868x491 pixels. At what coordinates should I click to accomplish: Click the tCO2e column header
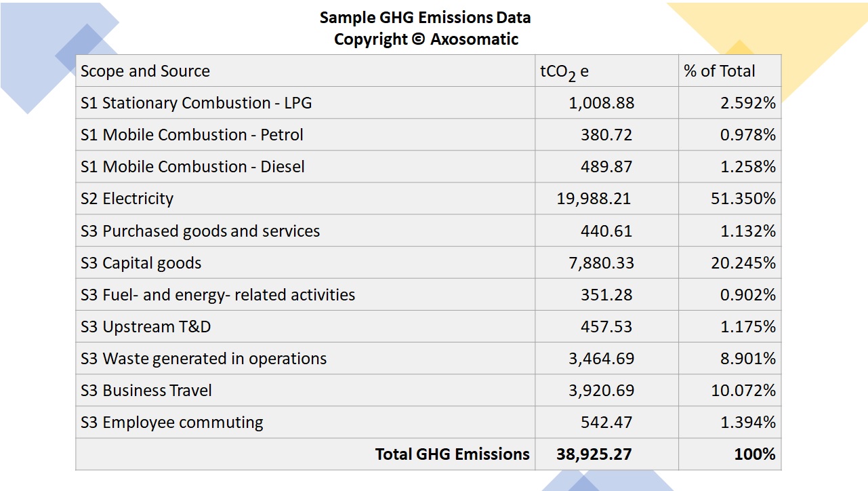coord(562,71)
